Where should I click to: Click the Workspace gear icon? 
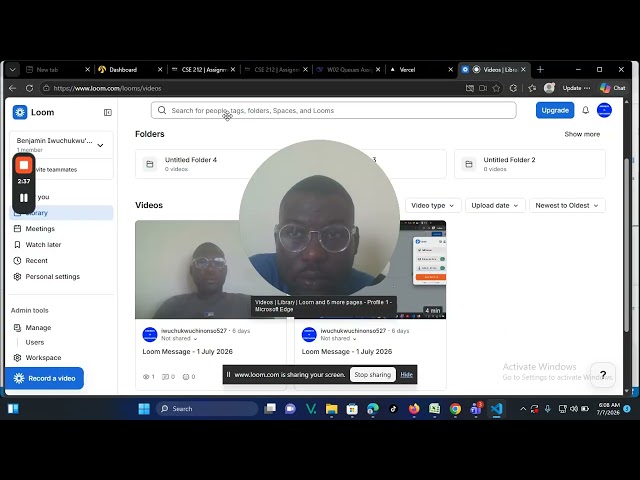click(x=17, y=358)
